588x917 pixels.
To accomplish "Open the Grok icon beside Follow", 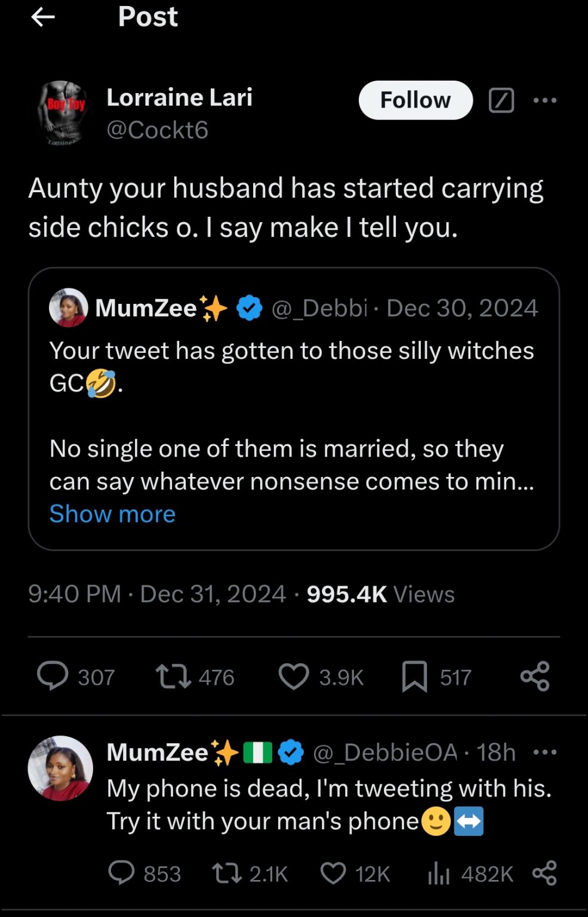I will (x=501, y=100).
